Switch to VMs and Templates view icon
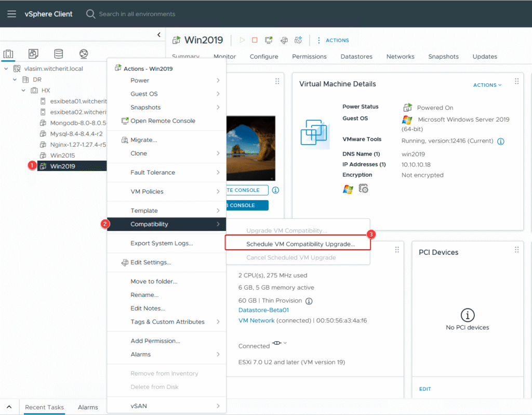This screenshot has width=532, height=415. [33, 54]
